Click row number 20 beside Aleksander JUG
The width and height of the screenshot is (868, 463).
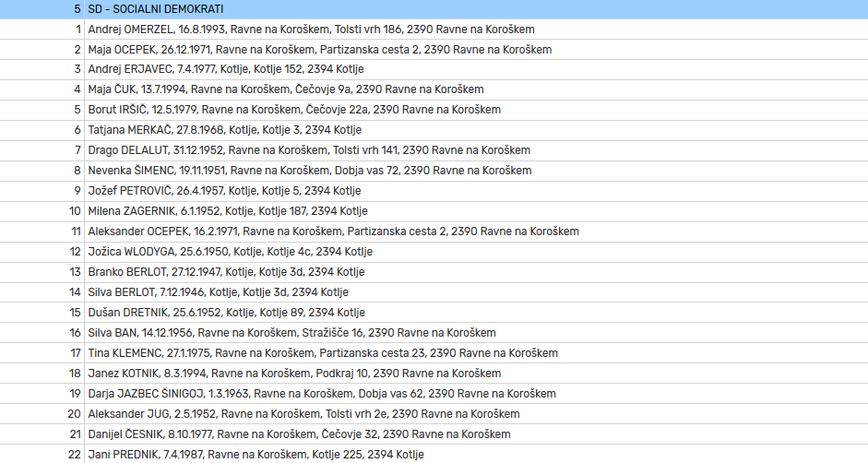point(74,414)
